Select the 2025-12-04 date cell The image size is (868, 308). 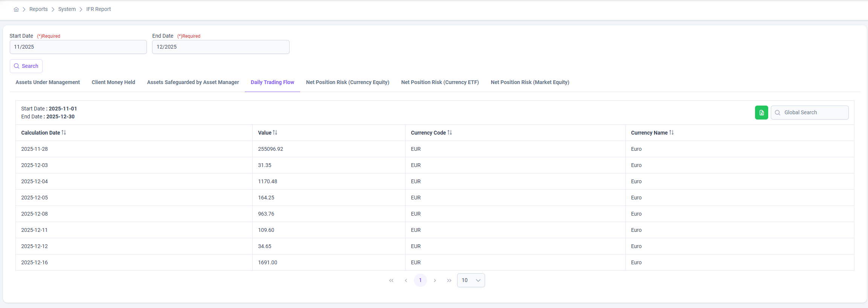pos(134,181)
